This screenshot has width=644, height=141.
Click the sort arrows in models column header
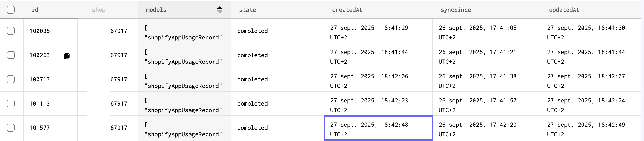pyautogui.click(x=220, y=10)
